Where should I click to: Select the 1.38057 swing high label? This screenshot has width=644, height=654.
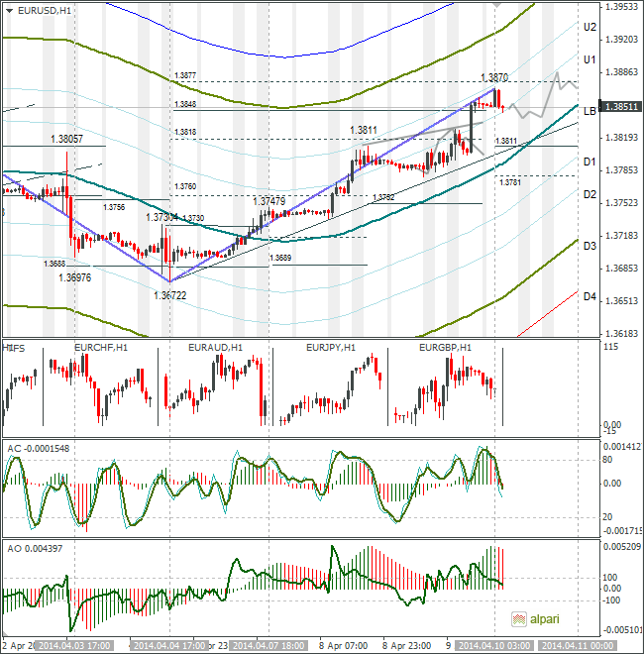(66, 139)
